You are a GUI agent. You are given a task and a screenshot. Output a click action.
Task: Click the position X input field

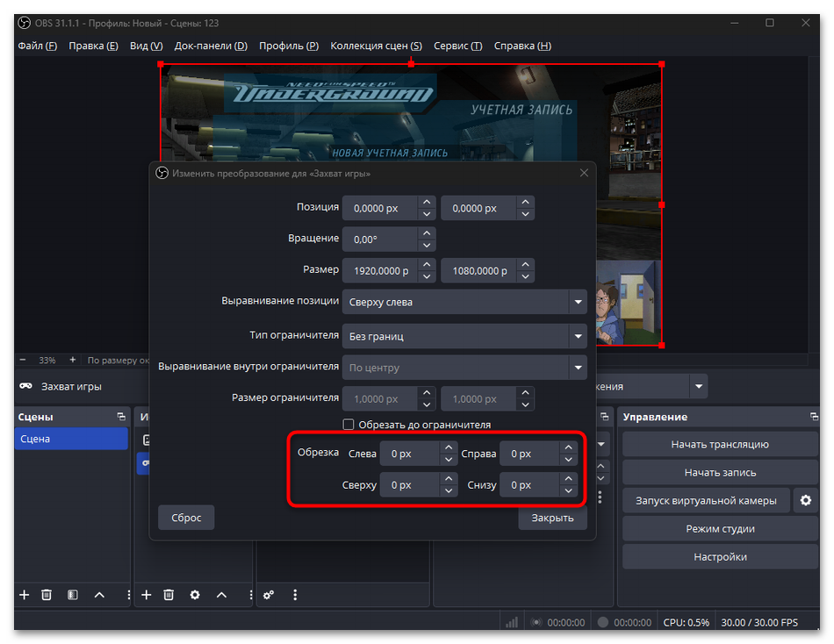click(380, 208)
